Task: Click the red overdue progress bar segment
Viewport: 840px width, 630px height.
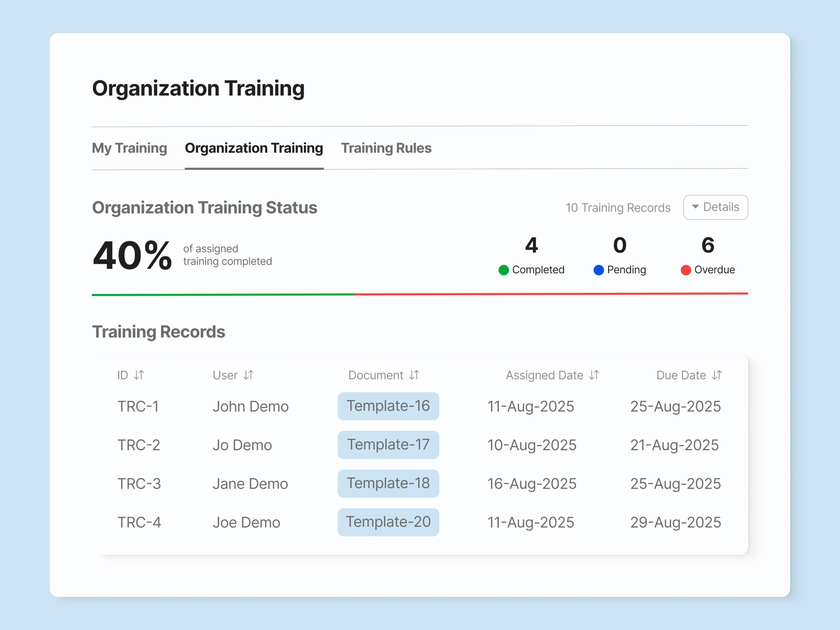Action: pos(551,294)
